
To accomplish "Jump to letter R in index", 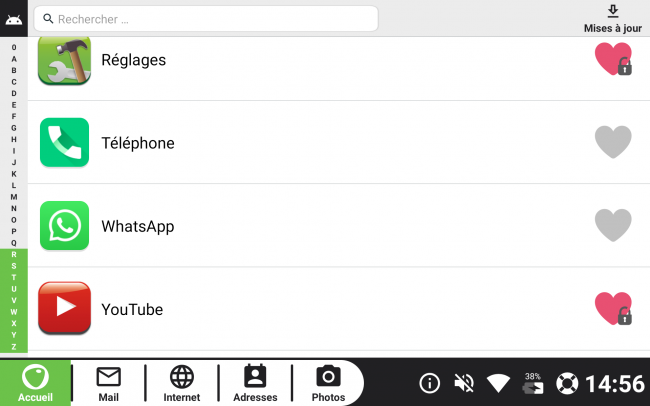I will [x=14, y=254].
